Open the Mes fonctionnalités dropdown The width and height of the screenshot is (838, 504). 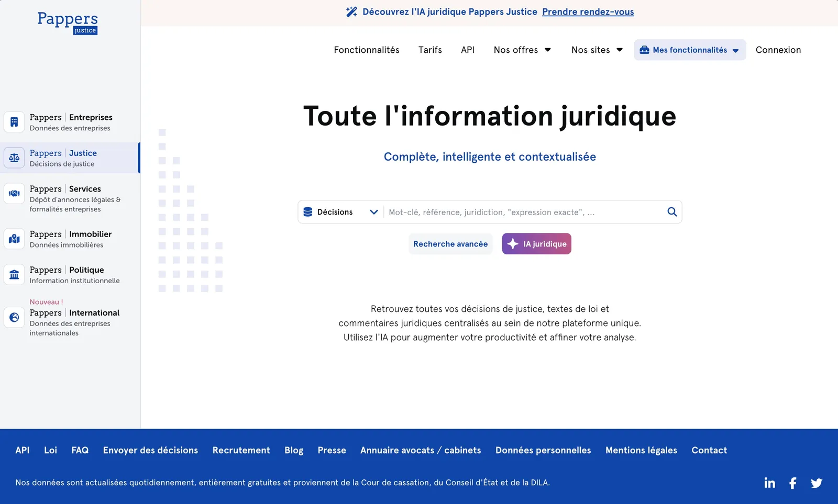coord(690,50)
